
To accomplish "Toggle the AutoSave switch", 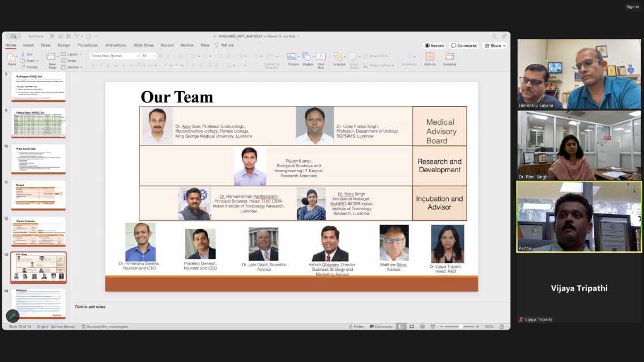I will (50, 36).
